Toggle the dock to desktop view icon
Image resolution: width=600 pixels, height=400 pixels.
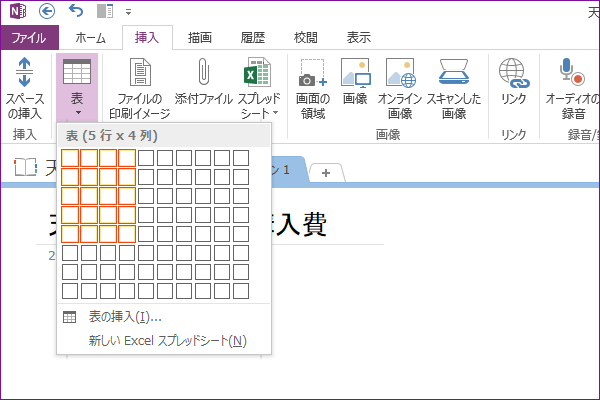[x=104, y=11]
